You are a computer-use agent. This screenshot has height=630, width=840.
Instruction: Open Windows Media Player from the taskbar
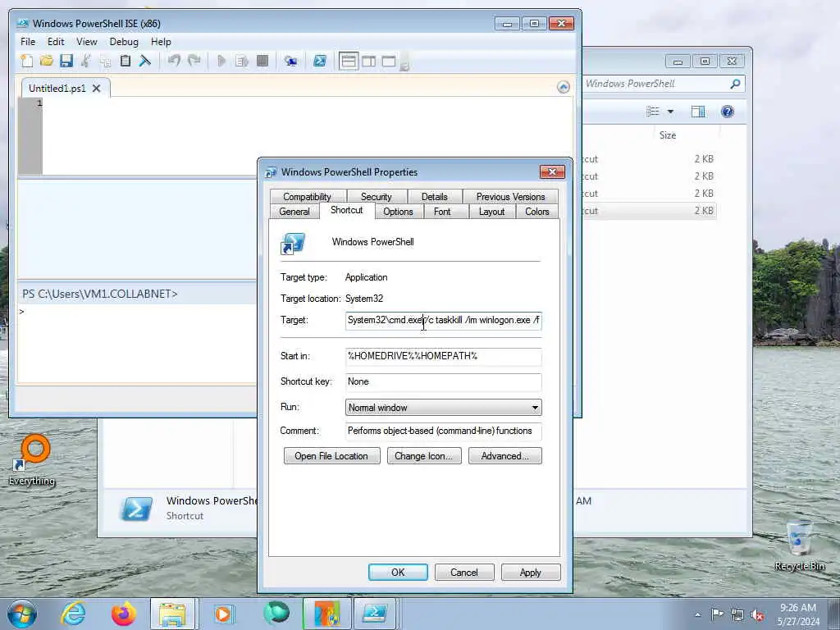coord(223,614)
